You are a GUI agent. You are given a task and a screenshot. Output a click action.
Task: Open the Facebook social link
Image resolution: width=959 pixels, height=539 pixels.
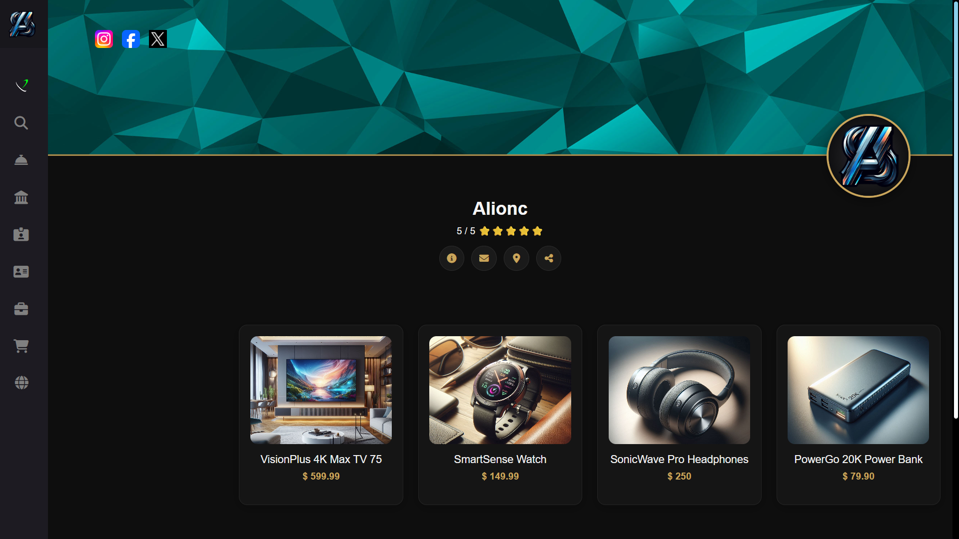point(131,39)
